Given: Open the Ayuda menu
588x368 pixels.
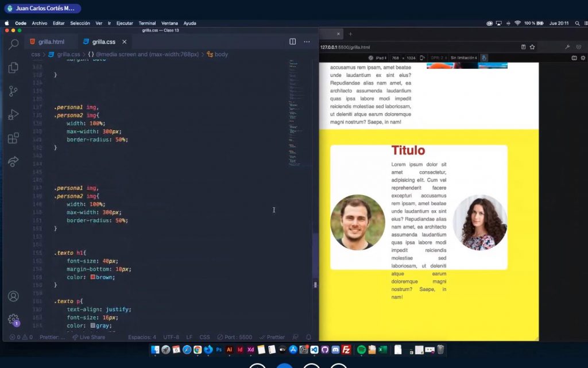Looking at the screenshot, I should (189, 23).
